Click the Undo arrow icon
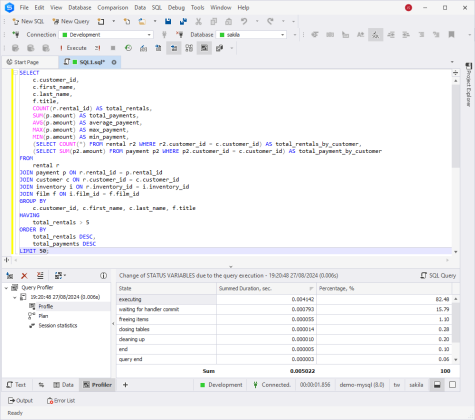Screen dimensions: 475x420 244,21
